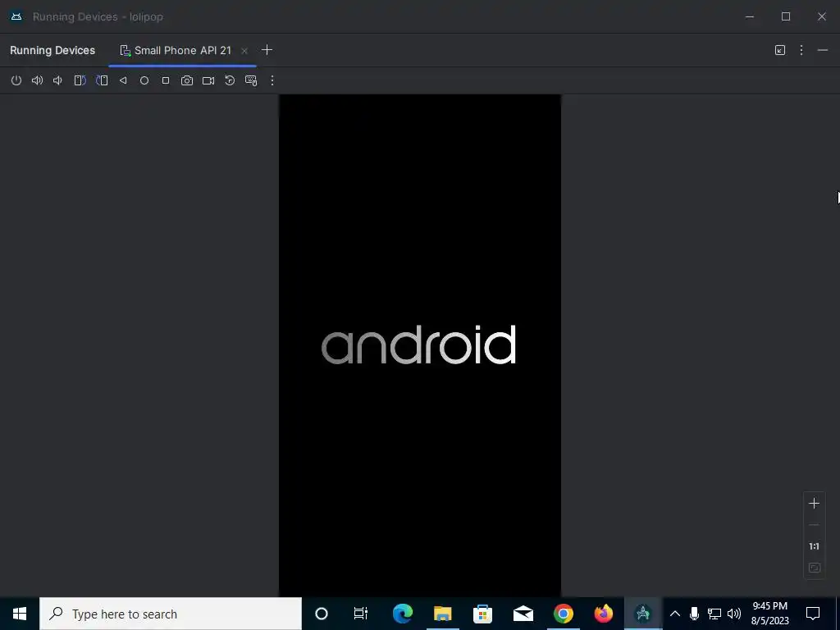Set emulator zoom to 1:1
Image resolution: width=840 pixels, height=630 pixels.
814,546
